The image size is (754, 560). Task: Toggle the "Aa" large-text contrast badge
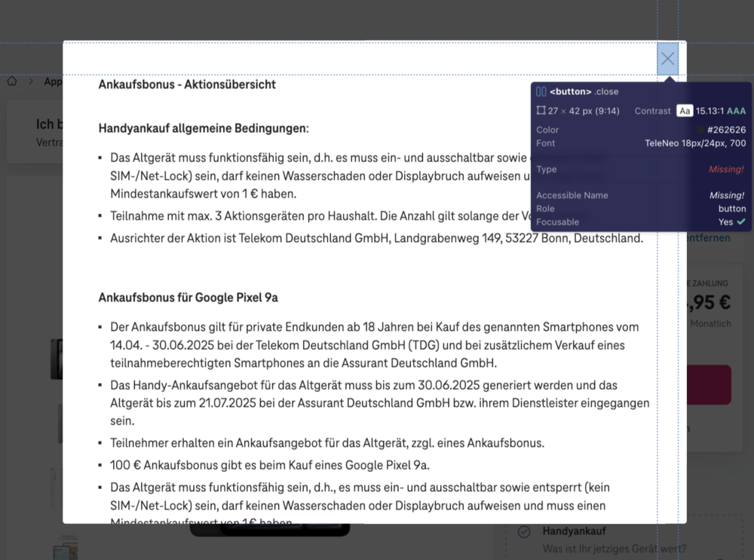click(685, 111)
